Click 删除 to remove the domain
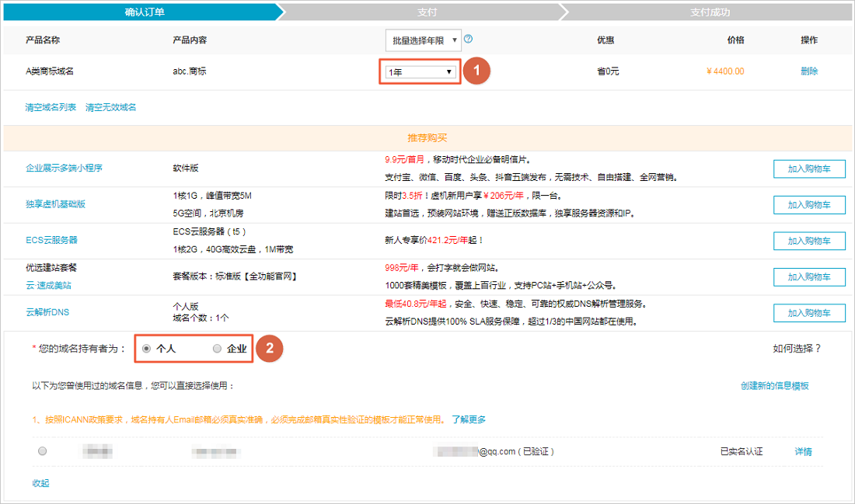 pos(809,71)
